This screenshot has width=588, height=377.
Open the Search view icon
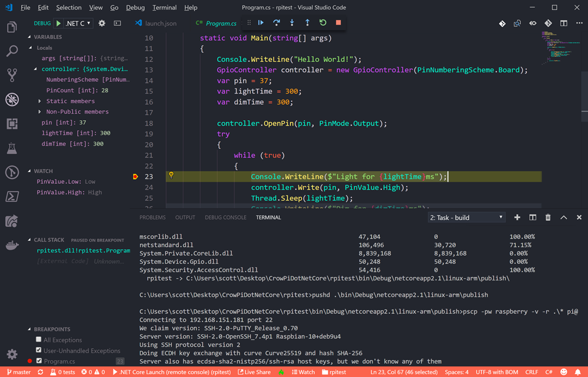pyautogui.click(x=12, y=51)
